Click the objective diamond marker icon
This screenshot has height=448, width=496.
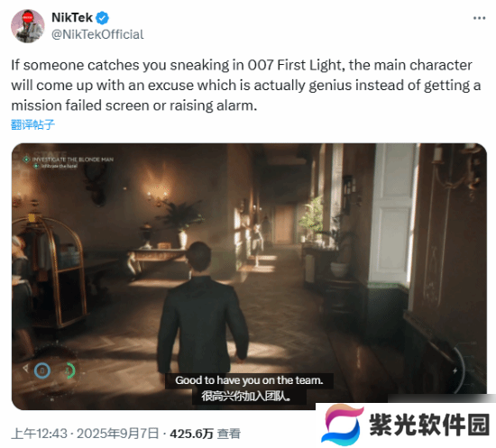pos(26,160)
